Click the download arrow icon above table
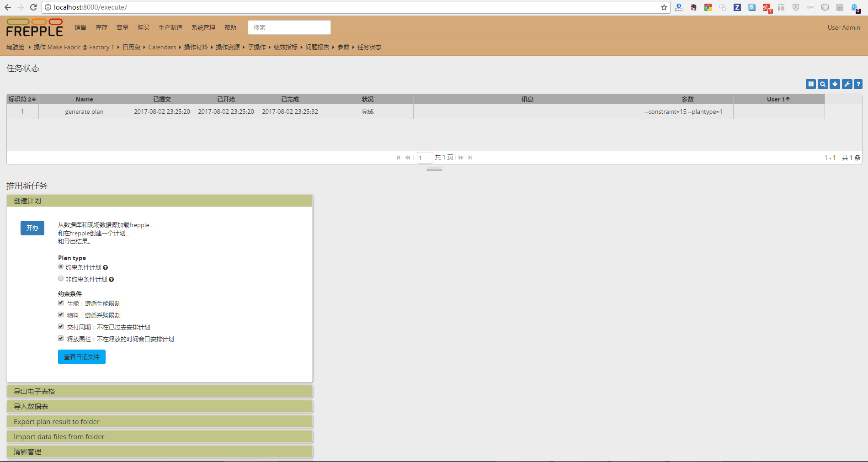This screenshot has height=462, width=868. tap(835, 84)
